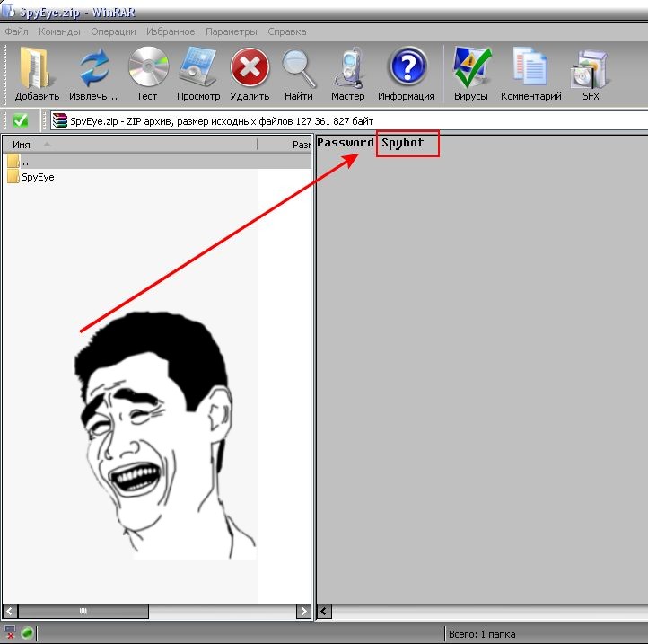Click the file list horizontal scrollbar thumb
648x644 pixels.
pos(83,611)
